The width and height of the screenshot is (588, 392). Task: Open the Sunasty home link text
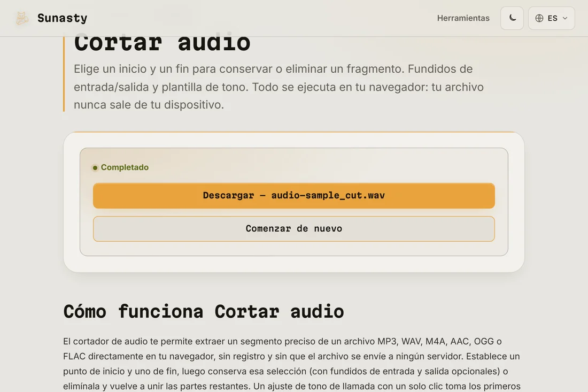coord(62,18)
